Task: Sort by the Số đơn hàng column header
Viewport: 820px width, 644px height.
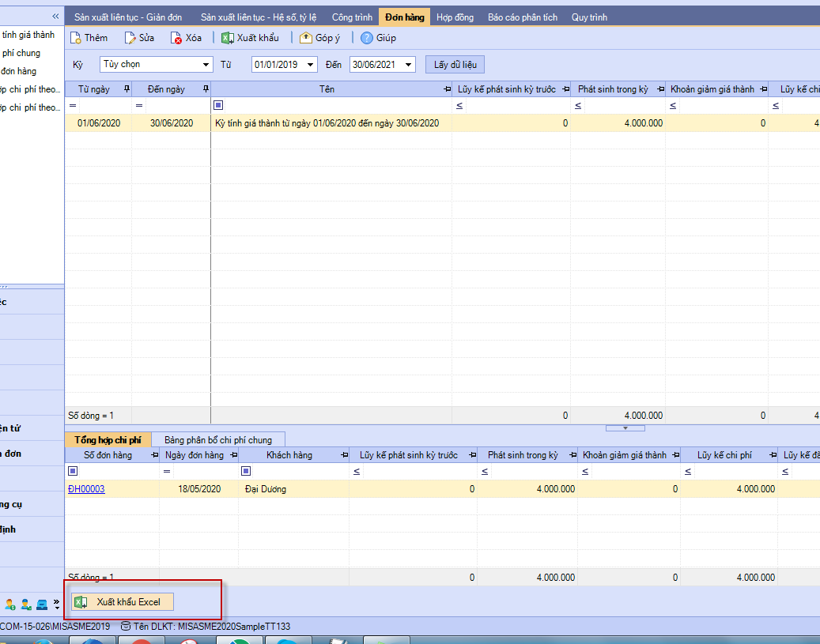Action: [x=108, y=455]
